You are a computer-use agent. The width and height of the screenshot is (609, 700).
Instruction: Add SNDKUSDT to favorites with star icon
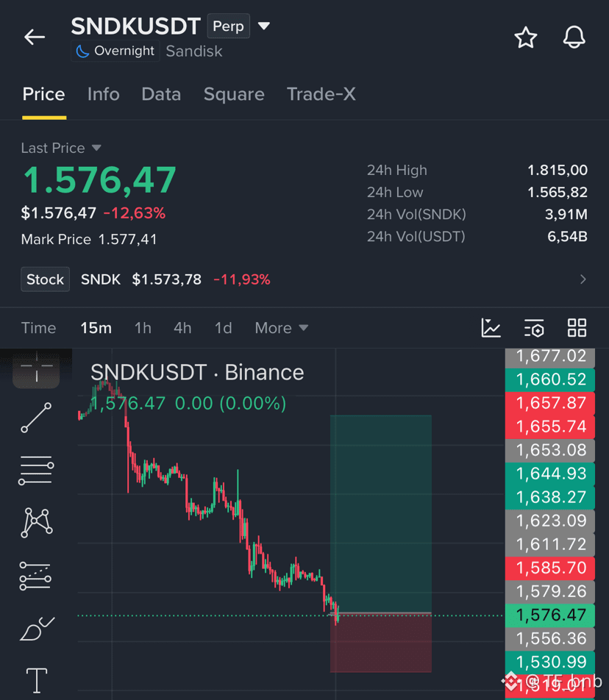525,37
